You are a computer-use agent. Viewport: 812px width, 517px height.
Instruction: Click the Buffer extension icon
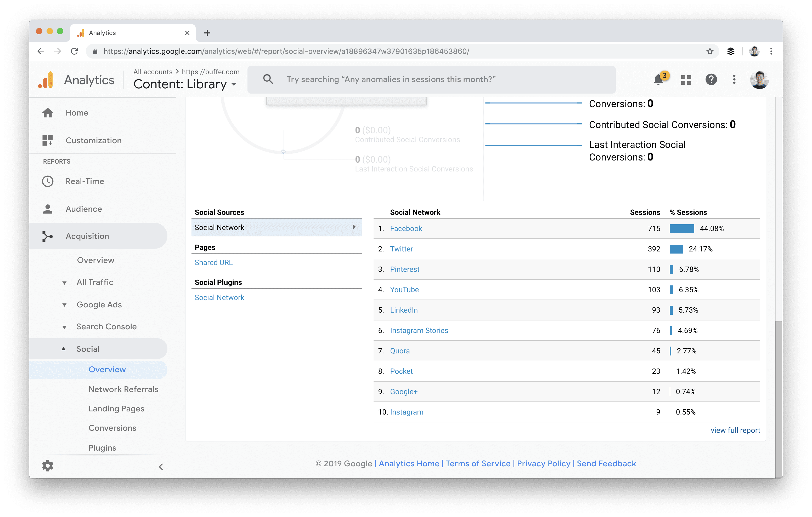pyautogui.click(x=730, y=51)
